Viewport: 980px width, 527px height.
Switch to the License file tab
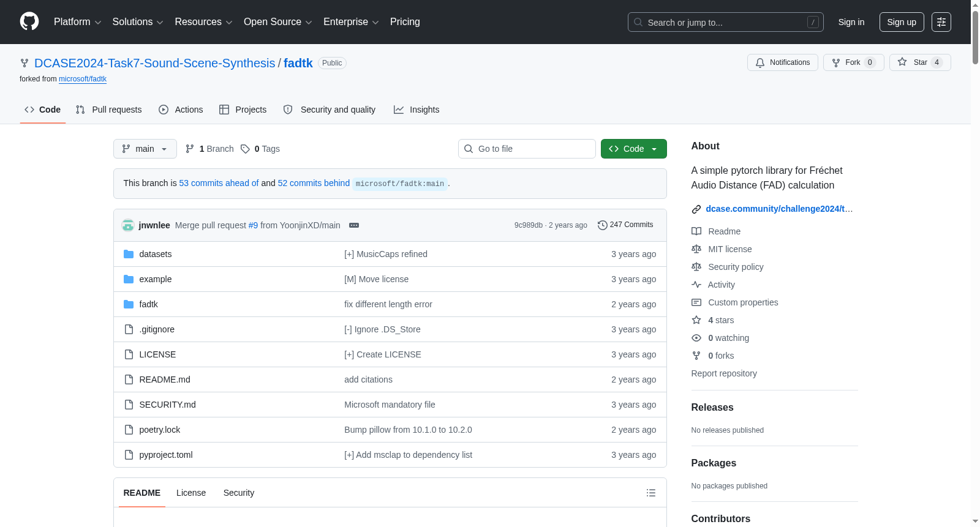click(x=191, y=493)
